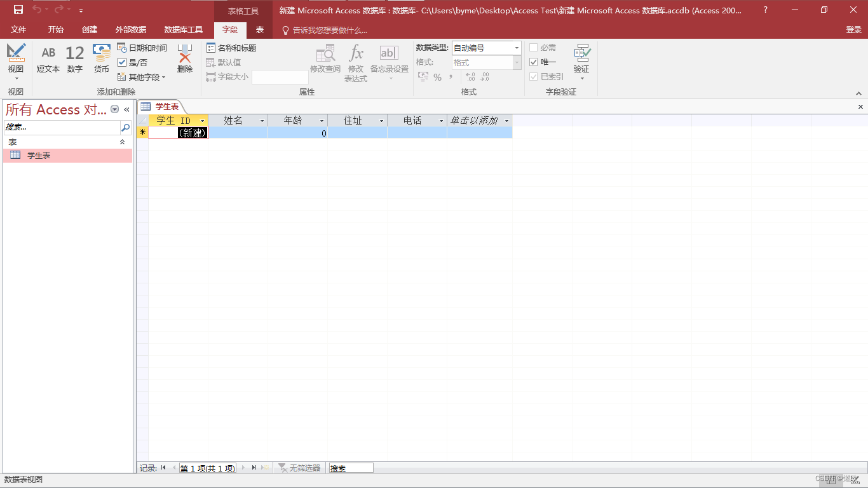Click 登录 sign-in link
The image size is (868, 488).
[854, 30]
